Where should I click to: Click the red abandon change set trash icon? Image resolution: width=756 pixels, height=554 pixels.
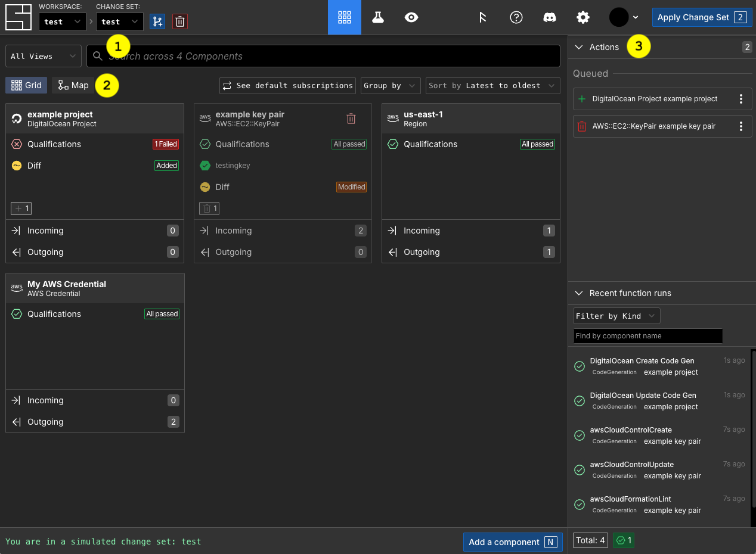pos(180,21)
